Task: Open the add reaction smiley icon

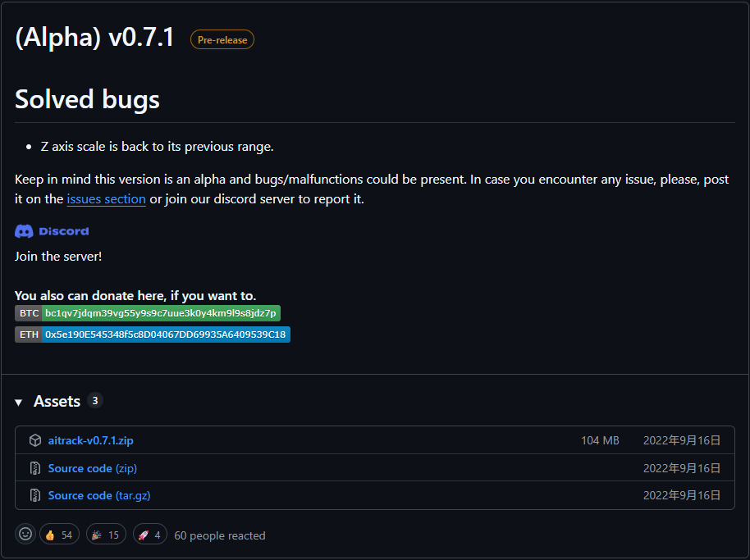Action: (x=25, y=534)
